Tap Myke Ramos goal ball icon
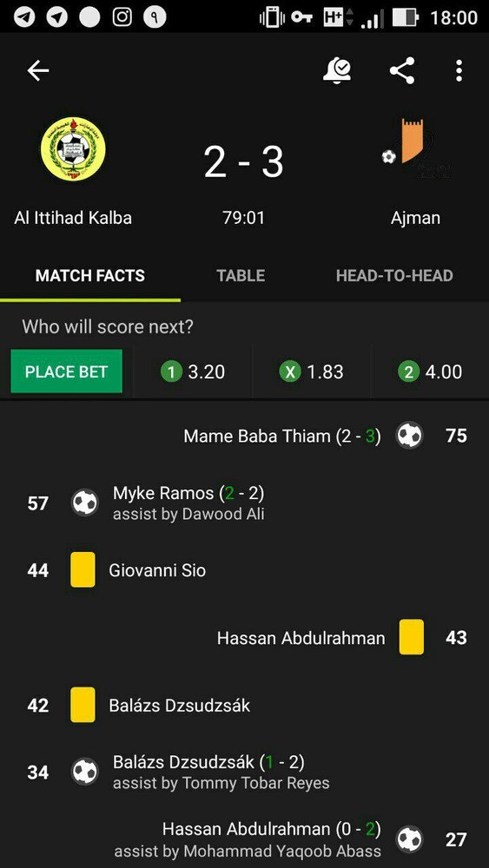 85,503
